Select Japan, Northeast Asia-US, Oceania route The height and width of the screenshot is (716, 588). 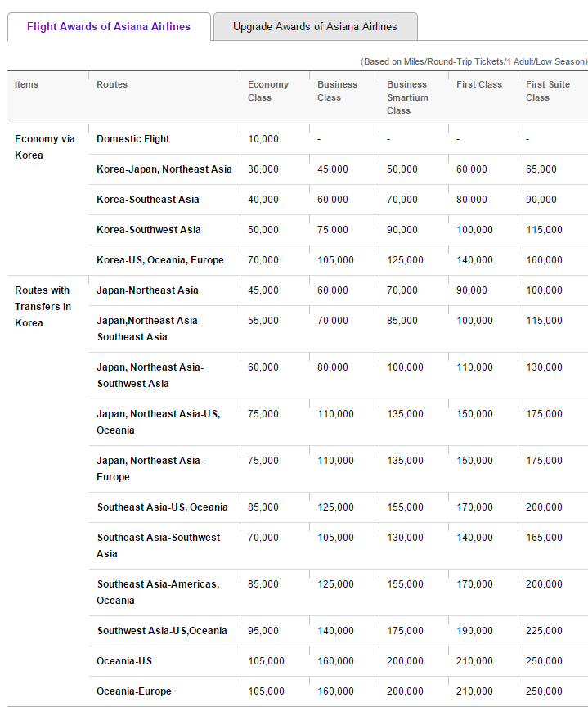click(x=159, y=422)
